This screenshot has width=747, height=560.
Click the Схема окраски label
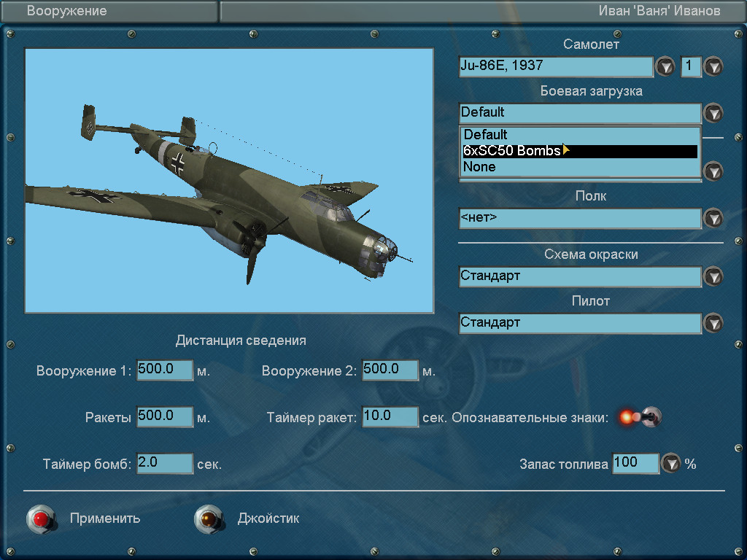pyautogui.click(x=591, y=254)
